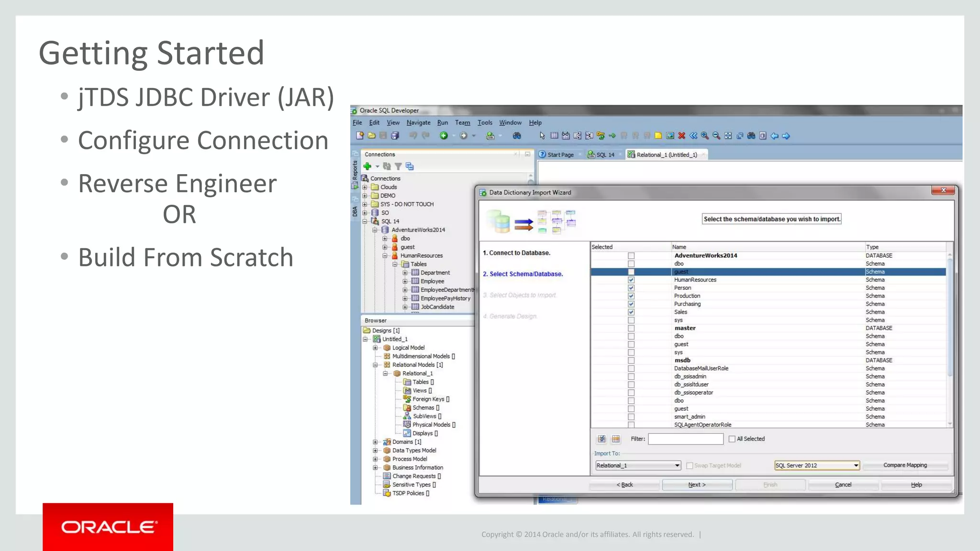Click the Compare Mapping button
This screenshot has width=980, height=551.
click(905, 465)
